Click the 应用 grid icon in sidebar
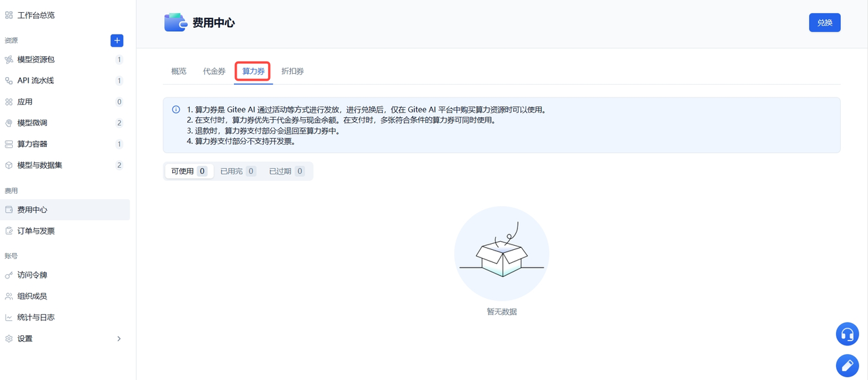The height and width of the screenshot is (380, 868). click(x=9, y=102)
